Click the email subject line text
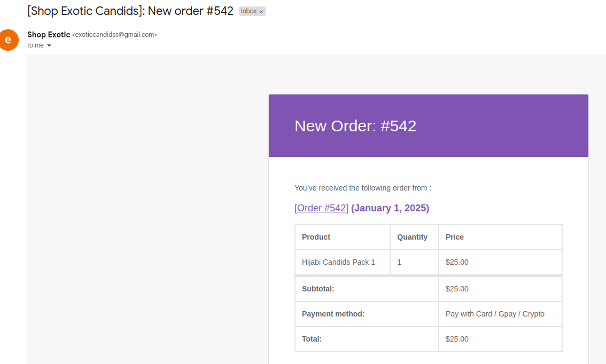This screenshot has width=606, height=364. pyautogui.click(x=130, y=10)
